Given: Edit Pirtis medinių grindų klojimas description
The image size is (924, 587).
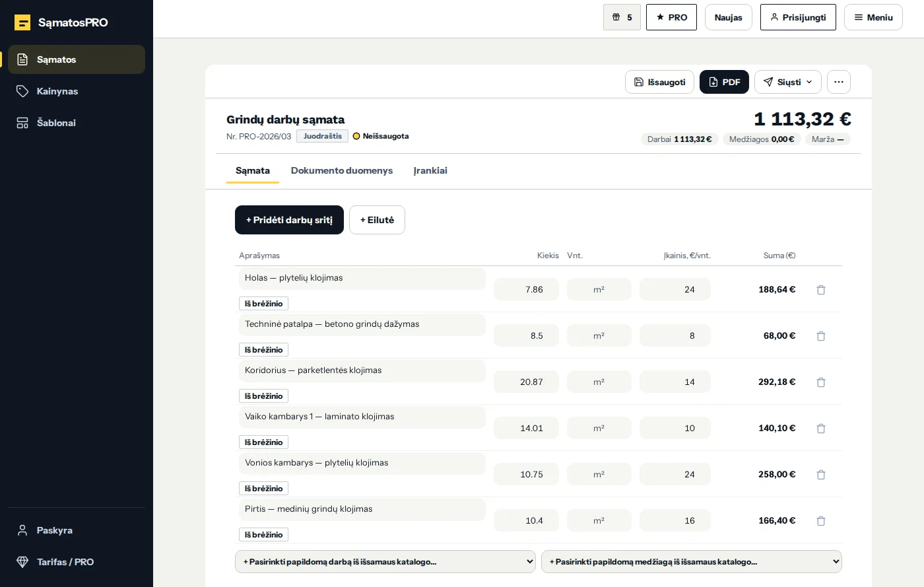Looking at the screenshot, I should click(362, 509).
